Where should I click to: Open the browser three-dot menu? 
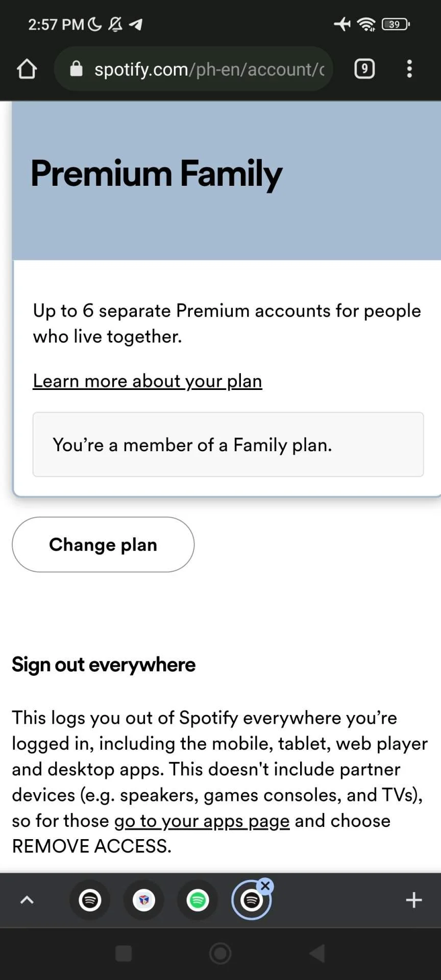click(x=409, y=69)
